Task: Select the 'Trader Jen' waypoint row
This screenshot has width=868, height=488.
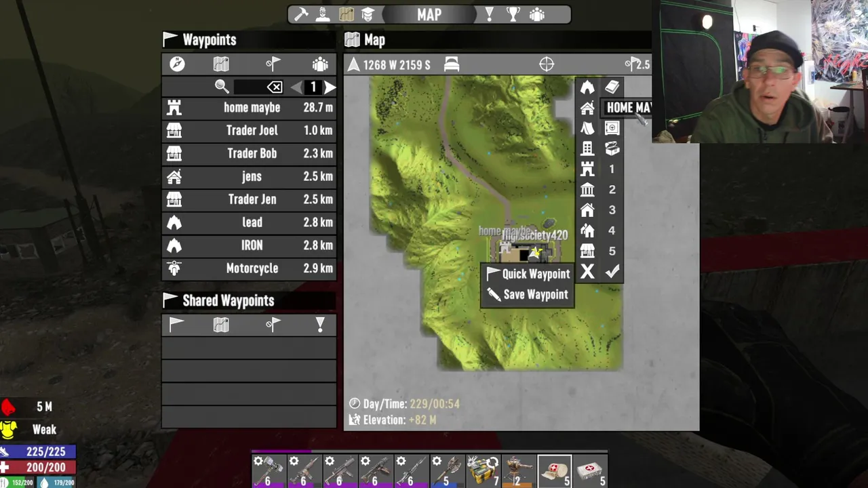Action: (249, 199)
